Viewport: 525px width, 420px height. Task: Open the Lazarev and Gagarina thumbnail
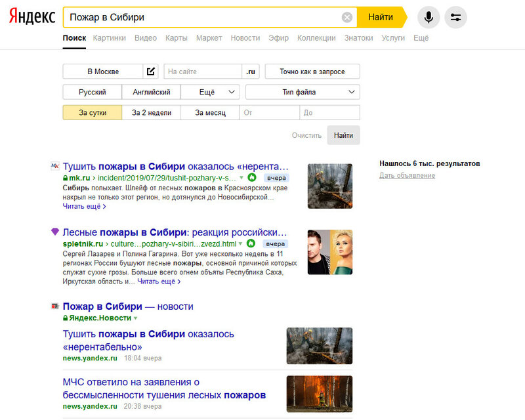pos(330,252)
